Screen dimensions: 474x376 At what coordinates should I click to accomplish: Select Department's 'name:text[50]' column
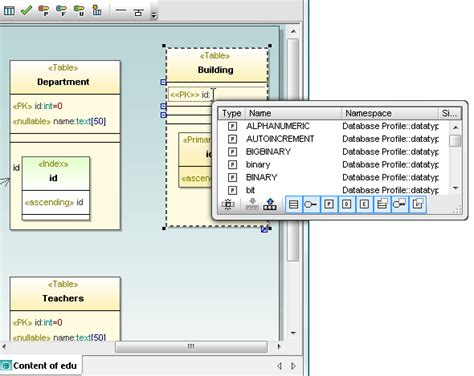point(59,121)
